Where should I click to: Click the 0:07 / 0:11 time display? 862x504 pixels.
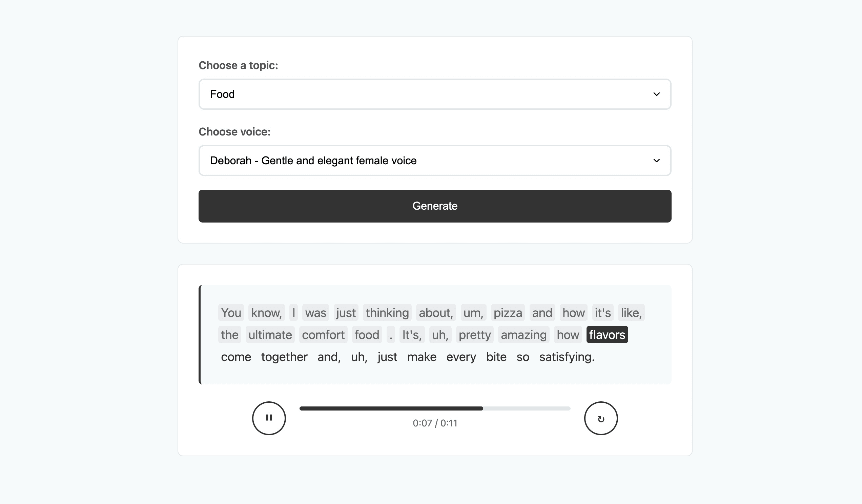tap(435, 423)
